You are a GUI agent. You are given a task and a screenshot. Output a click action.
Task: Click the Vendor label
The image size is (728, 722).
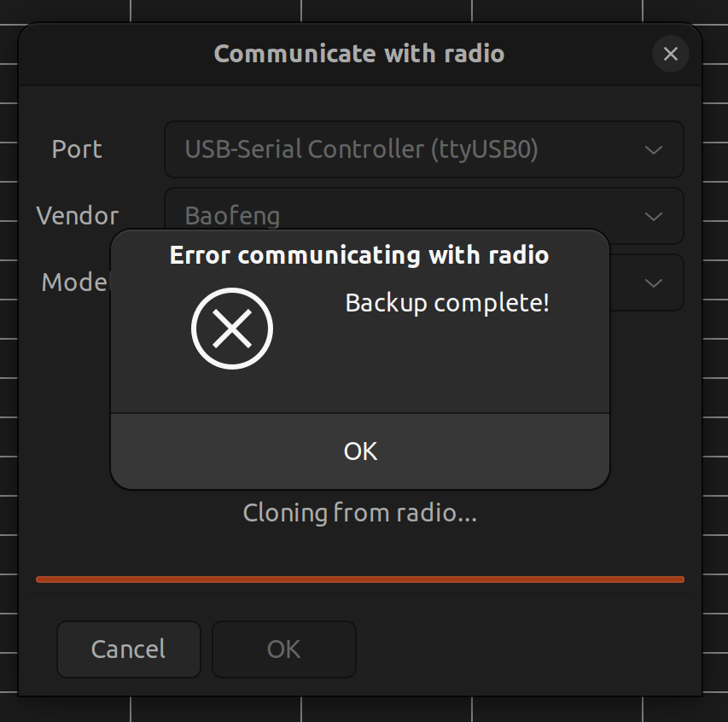click(x=77, y=216)
